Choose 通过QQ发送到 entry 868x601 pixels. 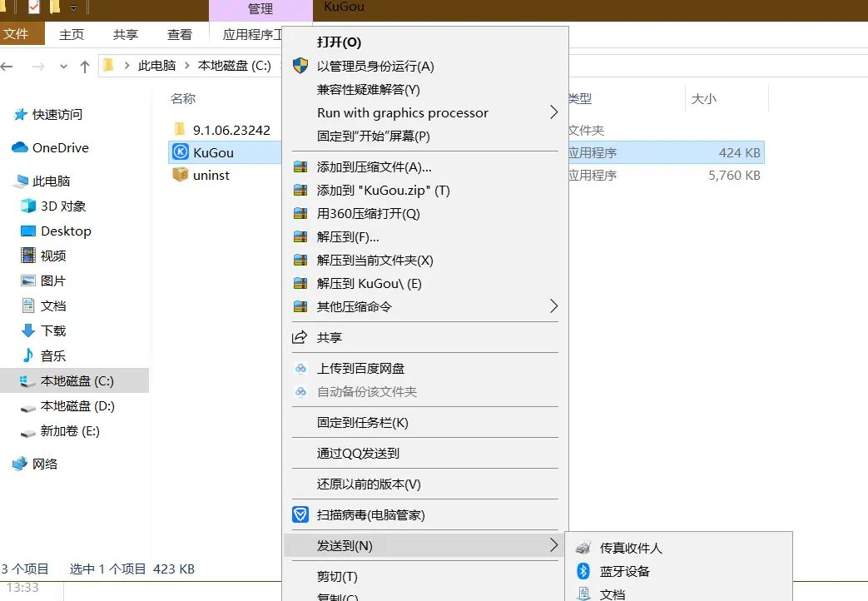(x=358, y=453)
